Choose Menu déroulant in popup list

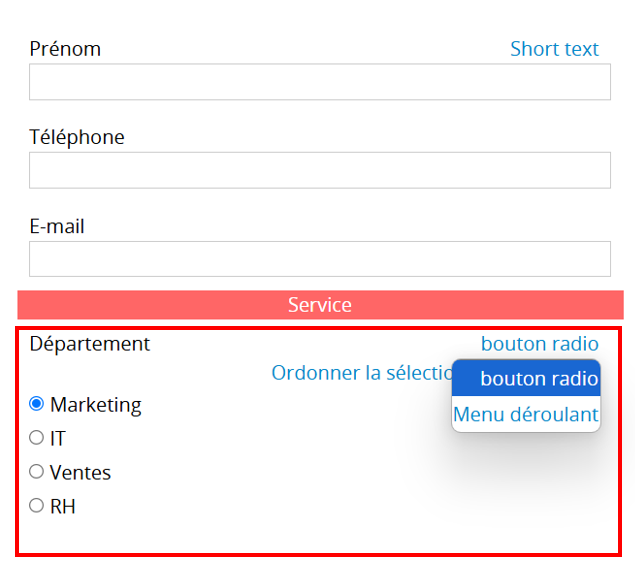tap(526, 414)
